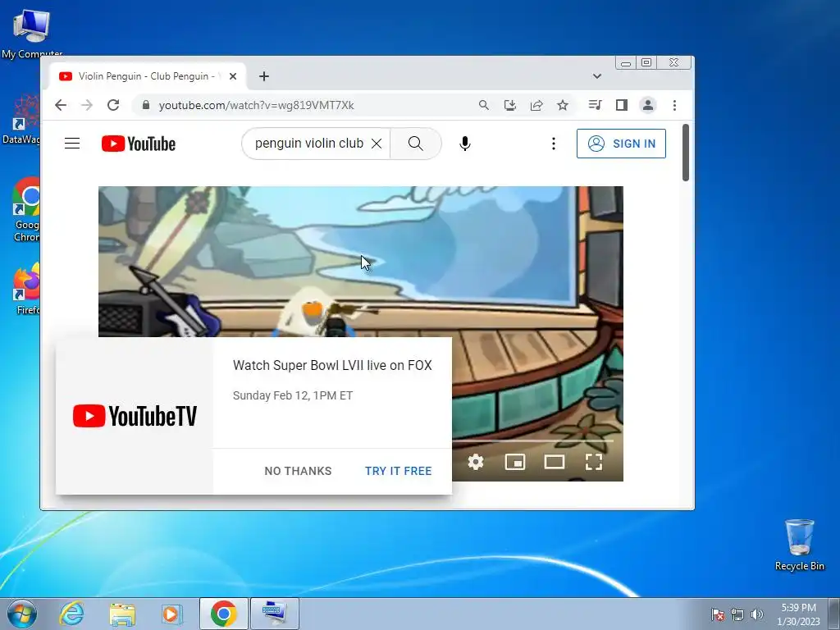Screen dimensions: 840x630
Task: Open the media controls icon in Chrome toolbar
Action: pos(596,105)
